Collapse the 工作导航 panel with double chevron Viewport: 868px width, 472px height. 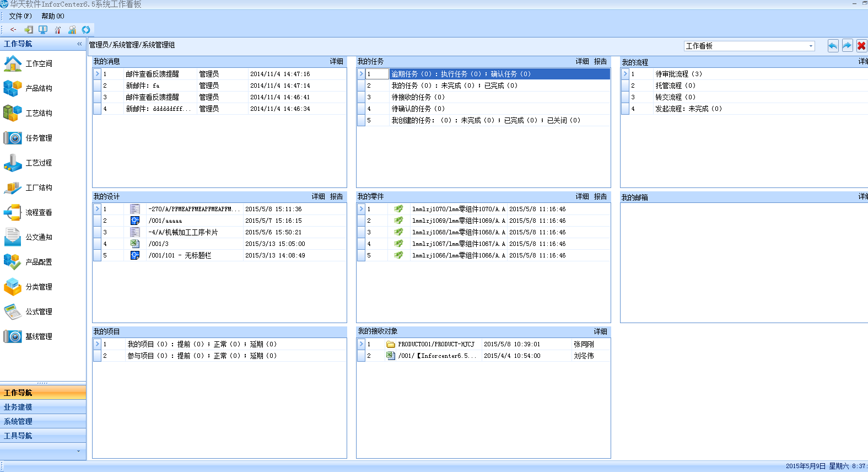[79, 44]
